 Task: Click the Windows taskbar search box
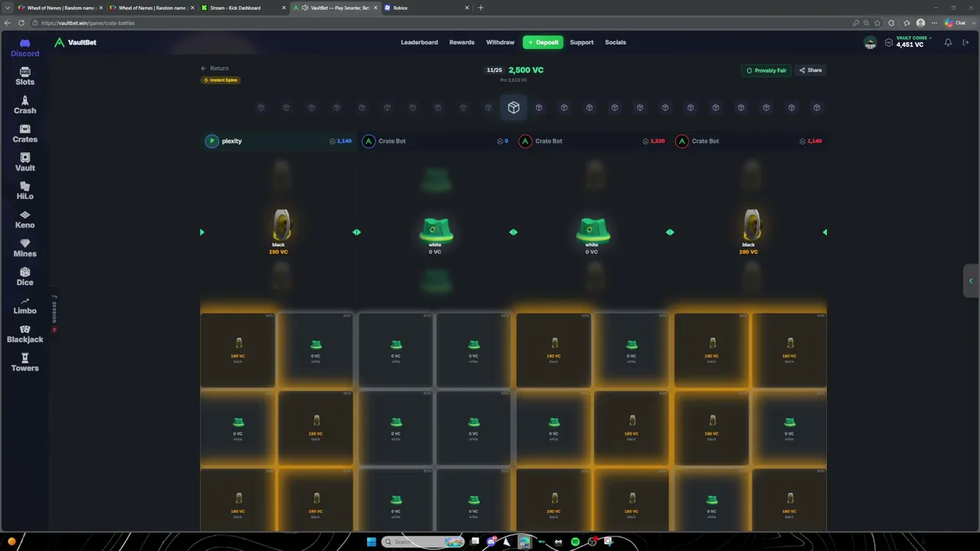(423, 542)
